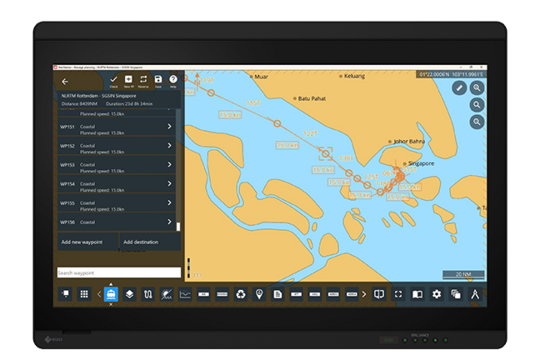540x360 pixels.
Task: Add a waypoint with the New WP icon
Action: coord(128,81)
